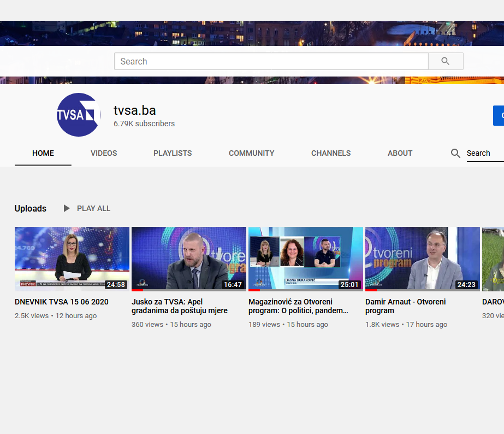Select the COMMUNITY tab
This screenshot has height=434, width=504.
coord(251,153)
